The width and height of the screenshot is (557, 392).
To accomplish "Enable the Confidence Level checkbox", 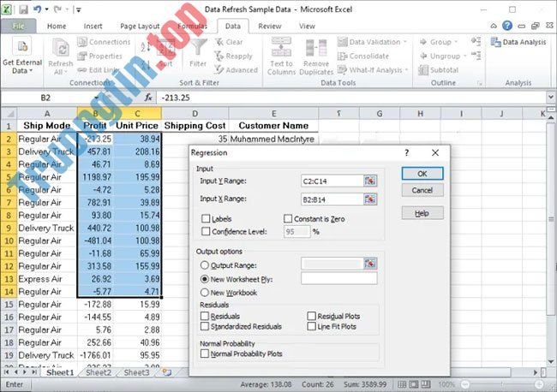I will point(206,232).
